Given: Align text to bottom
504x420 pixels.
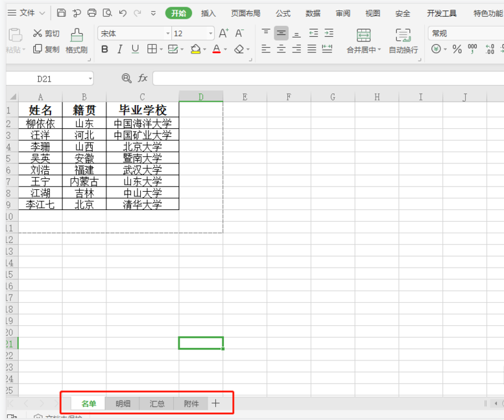Looking at the screenshot, I should [x=296, y=34].
